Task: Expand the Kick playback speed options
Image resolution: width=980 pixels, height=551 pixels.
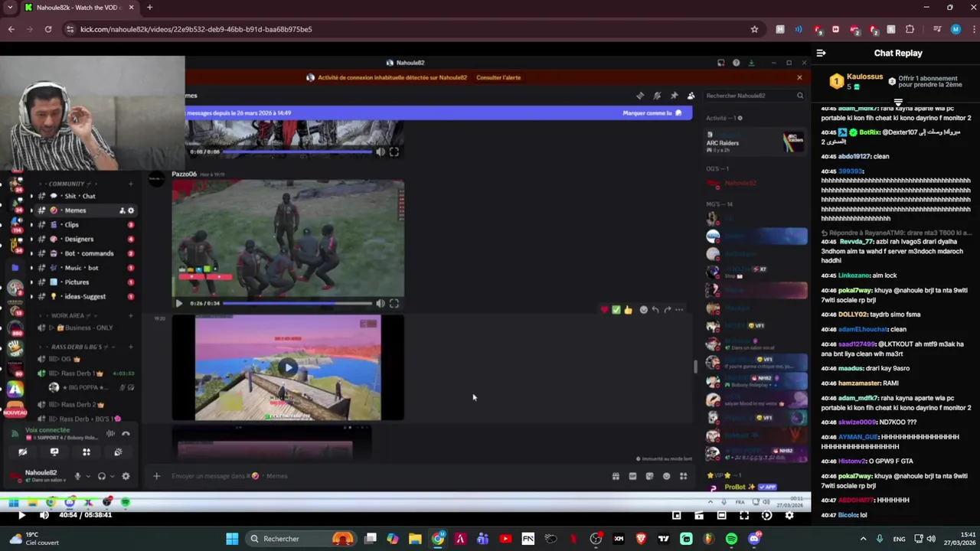Action: (x=766, y=516)
